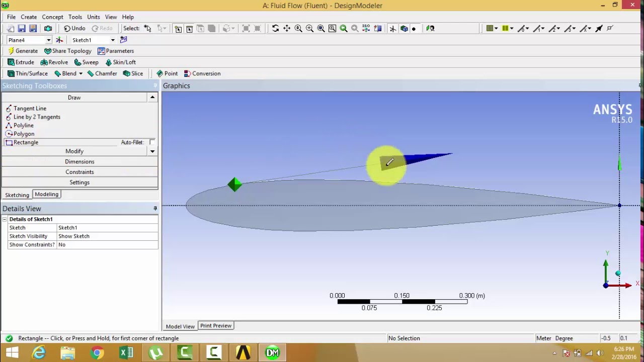
Task: Toggle Display Plane visibility
Action: [x=392, y=29]
